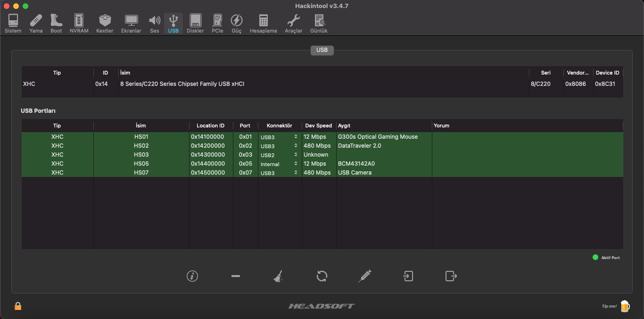Click the info button below port table
This screenshot has height=319, width=644.
(x=192, y=276)
